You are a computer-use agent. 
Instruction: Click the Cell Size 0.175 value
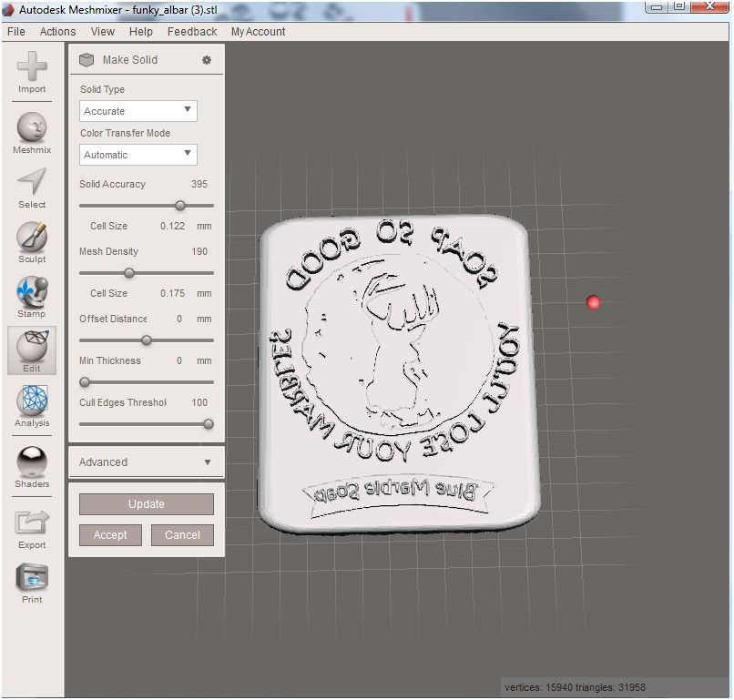click(x=173, y=293)
